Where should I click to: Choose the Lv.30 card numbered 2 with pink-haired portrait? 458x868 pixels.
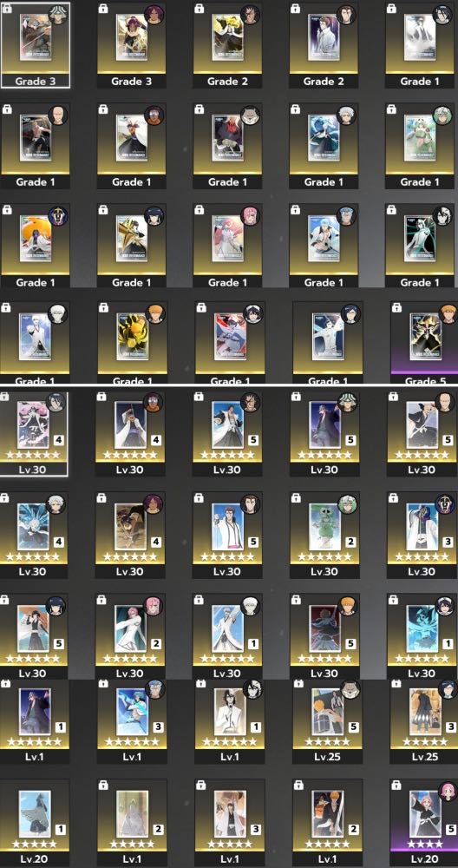pyautogui.click(x=130, y=636)
